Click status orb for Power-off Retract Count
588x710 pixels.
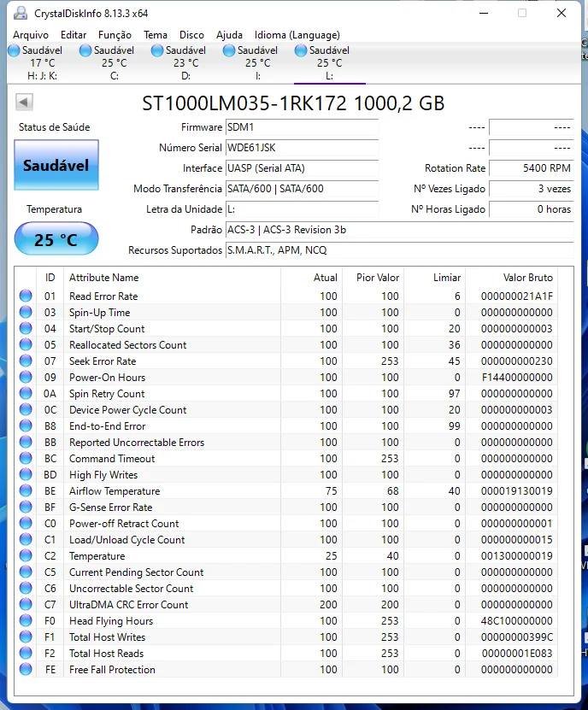(26, 523)
